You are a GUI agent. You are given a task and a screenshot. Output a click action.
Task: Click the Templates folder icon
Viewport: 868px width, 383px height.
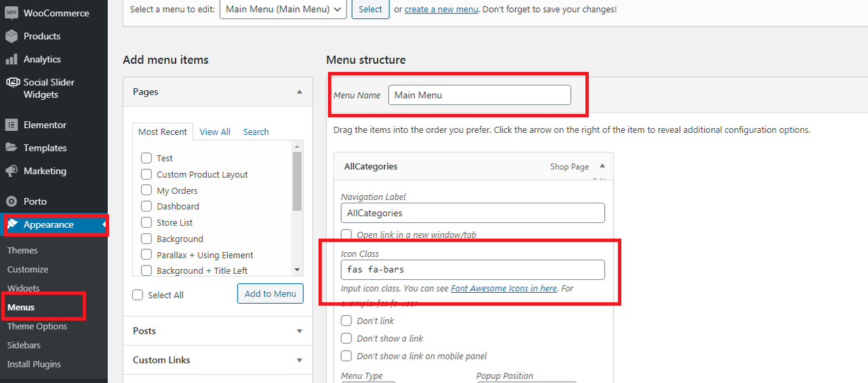click(12, 148)
